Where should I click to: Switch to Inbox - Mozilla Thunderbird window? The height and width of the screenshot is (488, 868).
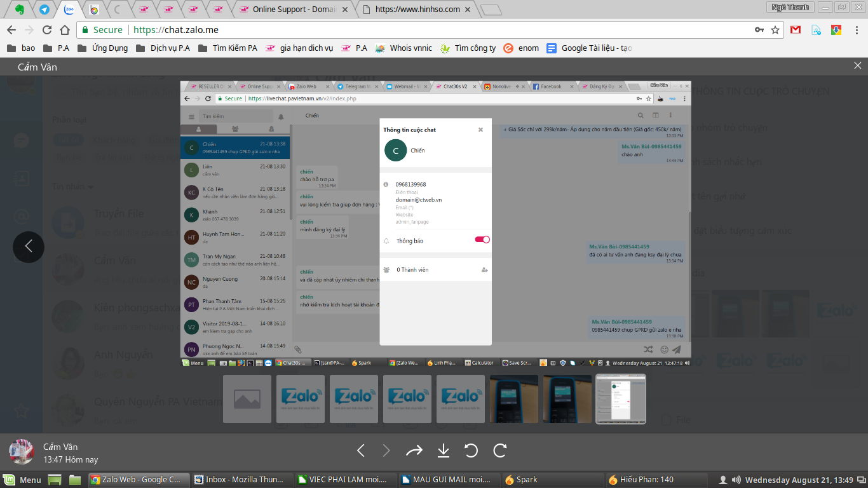(243, 480)
